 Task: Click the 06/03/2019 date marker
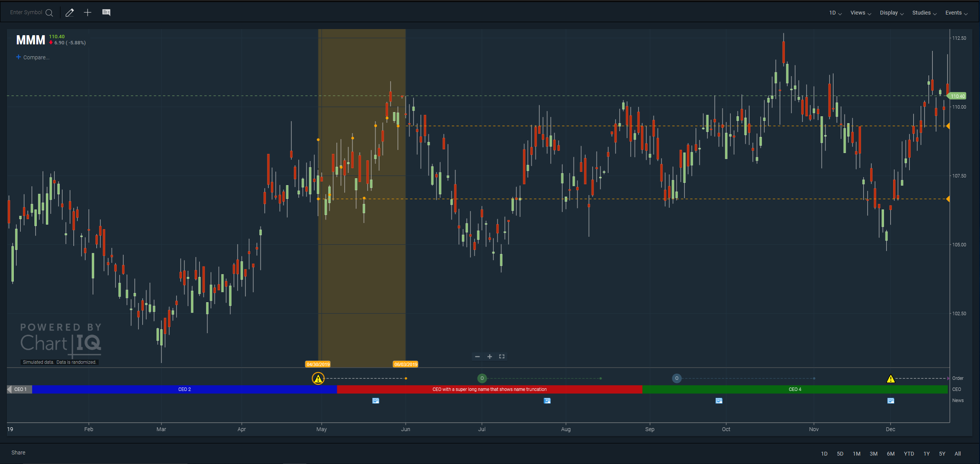406,364
